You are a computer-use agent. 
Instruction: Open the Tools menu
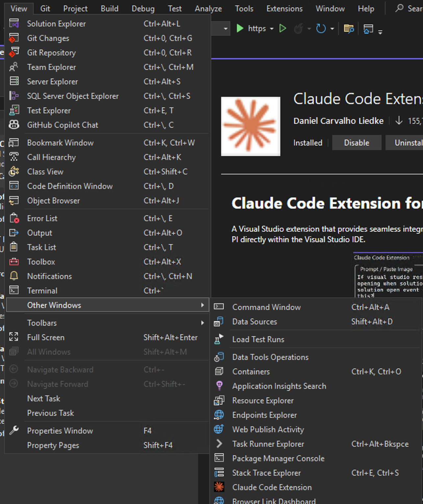(244, 9)
